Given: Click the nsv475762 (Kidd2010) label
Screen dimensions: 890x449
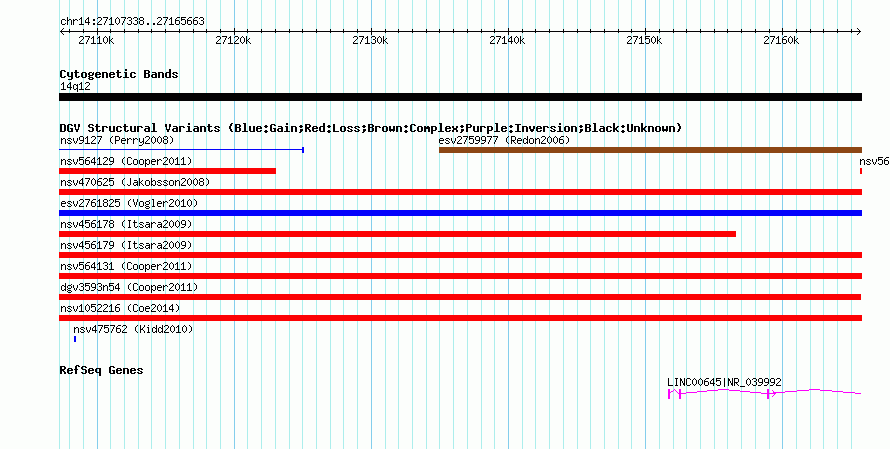Looking at the screenshot, I should pyautogui.click(x=133, y=329).
